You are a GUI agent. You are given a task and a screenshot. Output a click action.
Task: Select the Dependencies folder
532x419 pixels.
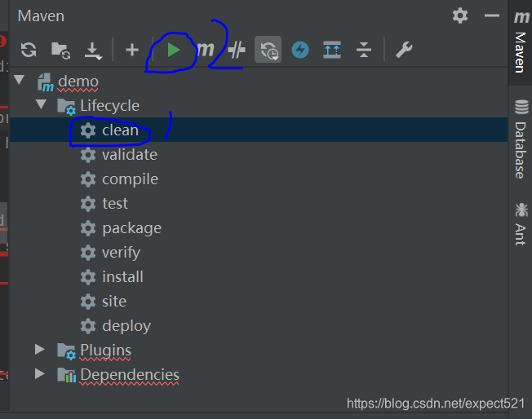pos(130,375)
